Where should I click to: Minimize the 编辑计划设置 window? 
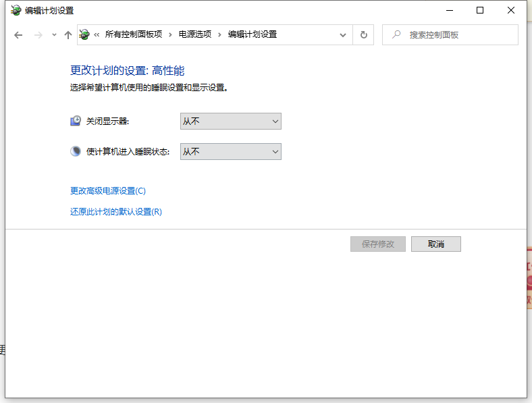[x=450, y=11]
